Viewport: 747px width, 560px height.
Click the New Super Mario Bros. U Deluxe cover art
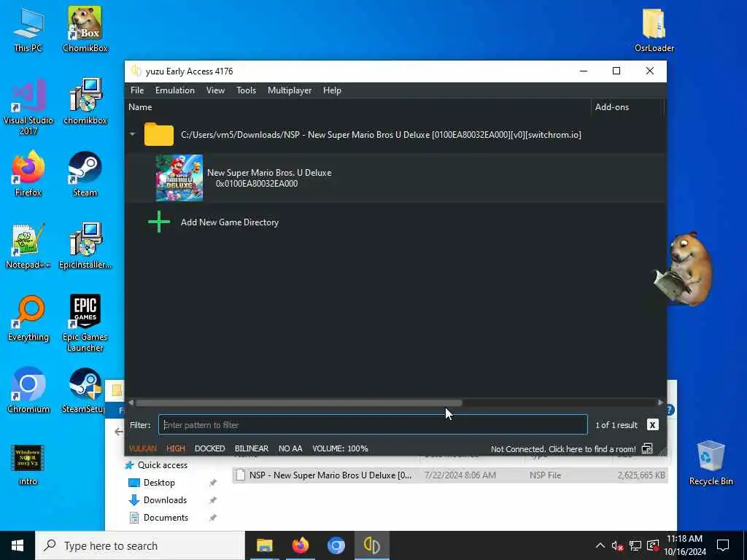tap(179, 178)
